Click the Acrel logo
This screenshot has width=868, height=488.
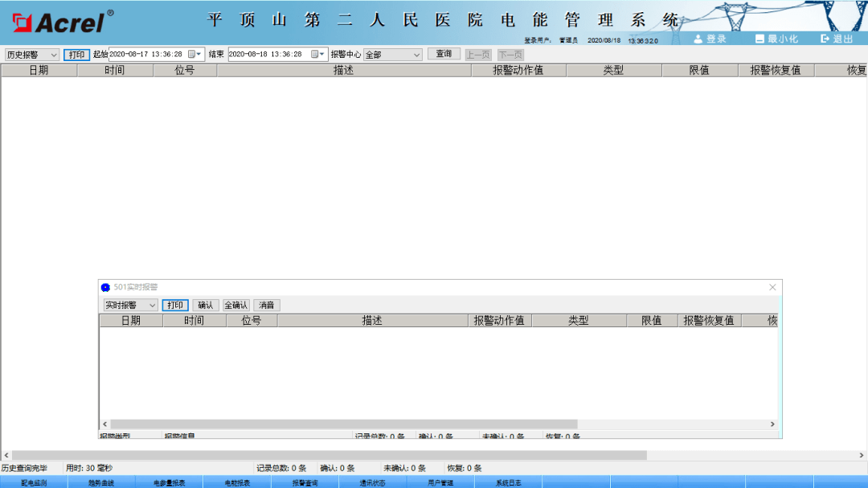pyautogui.click(x=59, y=22)
